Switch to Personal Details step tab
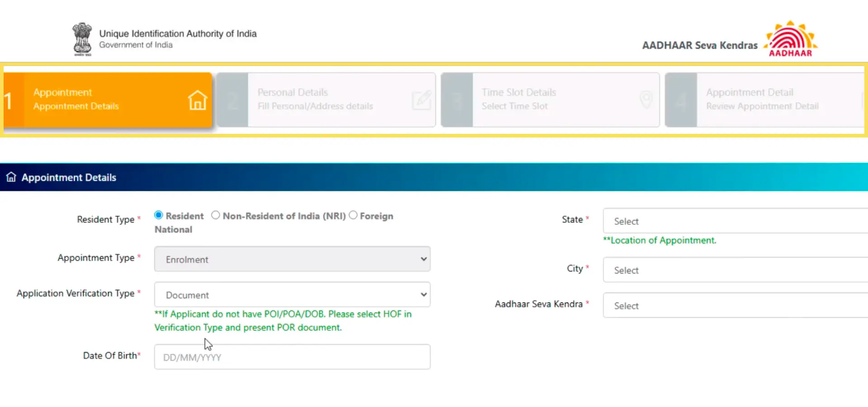The width and height of the screenshot is (868, 407). 326,100
